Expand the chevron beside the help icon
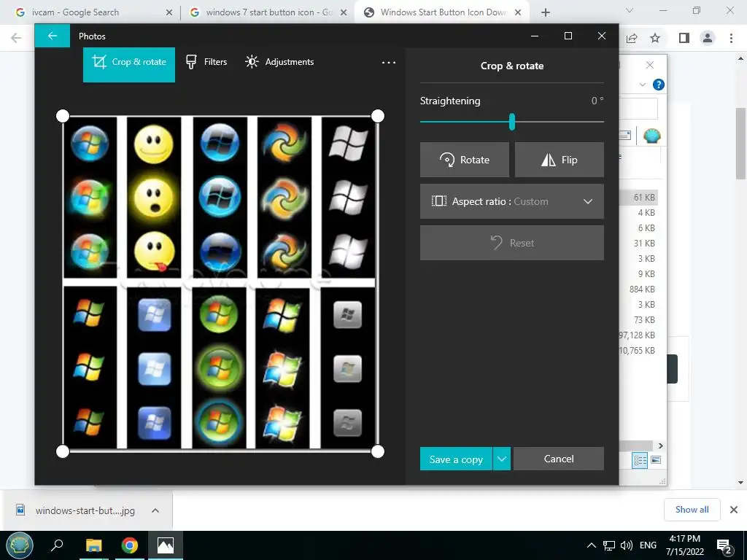Image resolution: width=747 pixels, height=560 pixels. 642,85
